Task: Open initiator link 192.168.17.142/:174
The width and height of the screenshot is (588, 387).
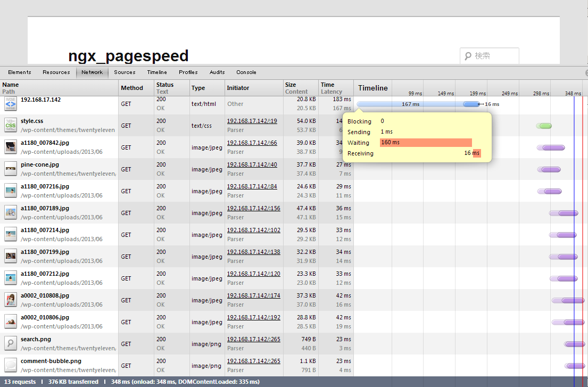Action: (x=253, y=295)
